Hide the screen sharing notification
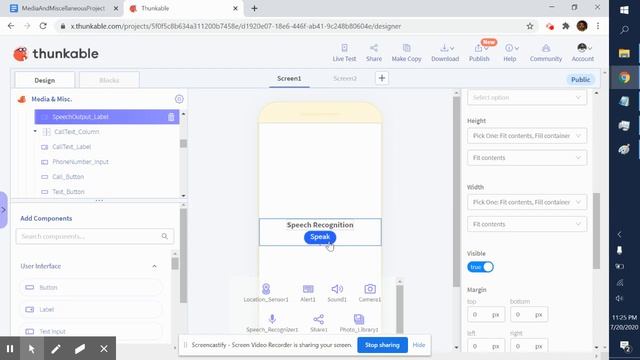This screenshot has width=640, height=360. coord(419,345)
